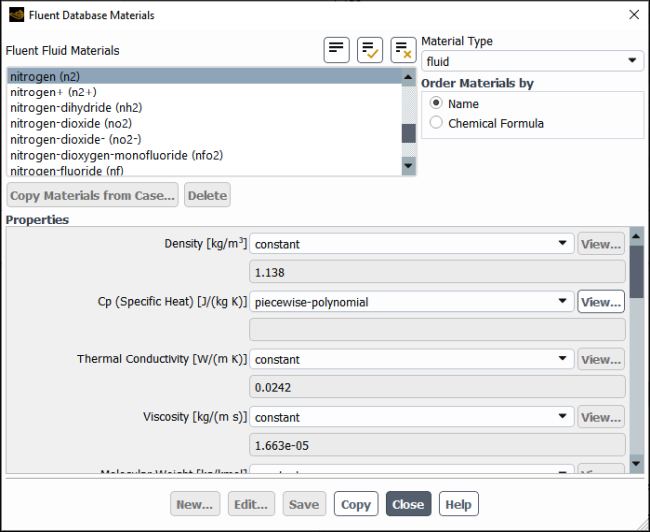650x532 pixels.
Task: Select nitrogen-dioxide (no2) in the list
Action: 205,124
